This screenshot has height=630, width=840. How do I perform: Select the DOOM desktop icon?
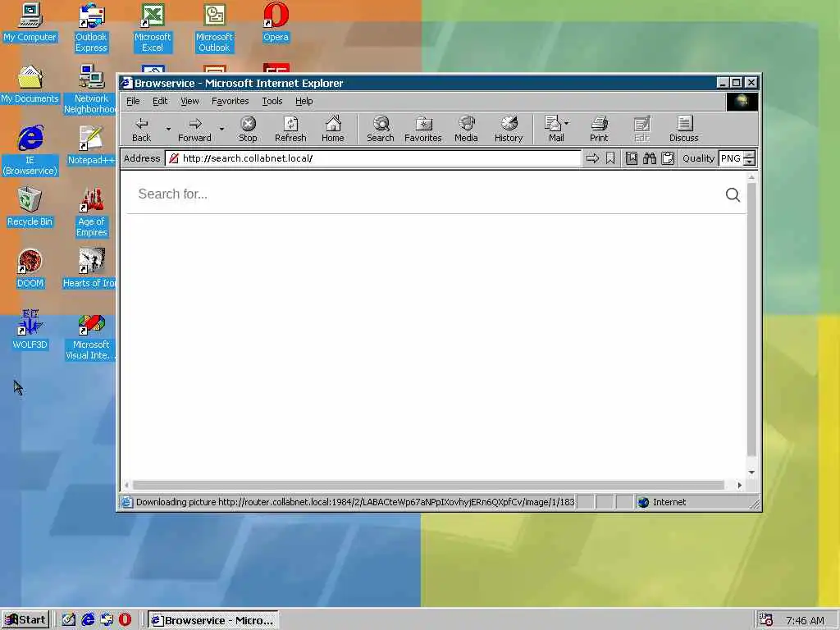coord(30,269)
